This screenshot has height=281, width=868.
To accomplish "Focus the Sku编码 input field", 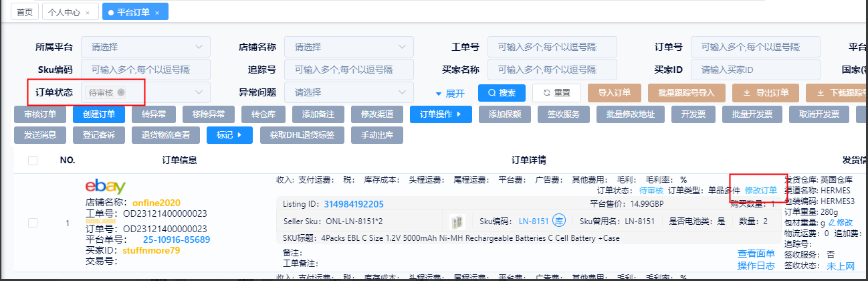I will point(146,70).
